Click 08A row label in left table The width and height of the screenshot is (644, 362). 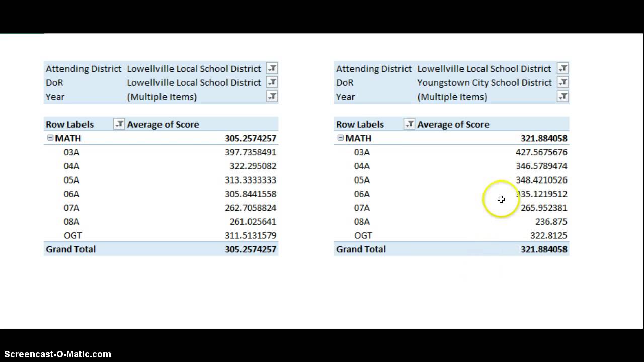coord(71,221)
